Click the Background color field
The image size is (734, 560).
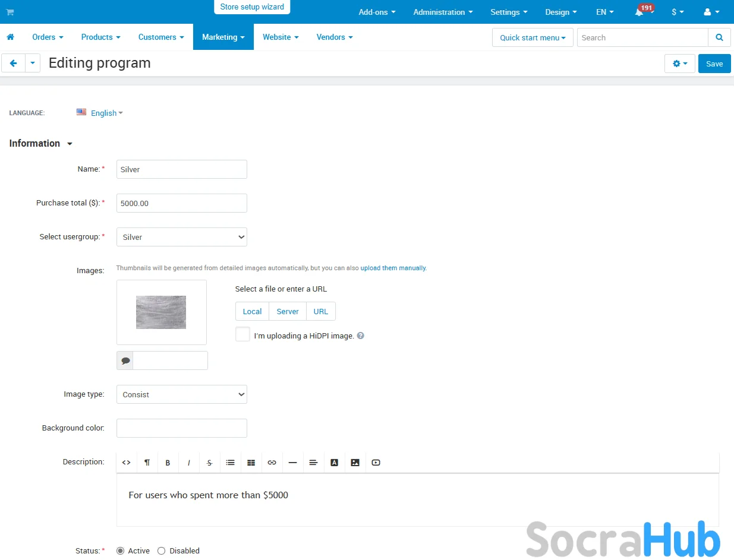(x=182, y=428)
